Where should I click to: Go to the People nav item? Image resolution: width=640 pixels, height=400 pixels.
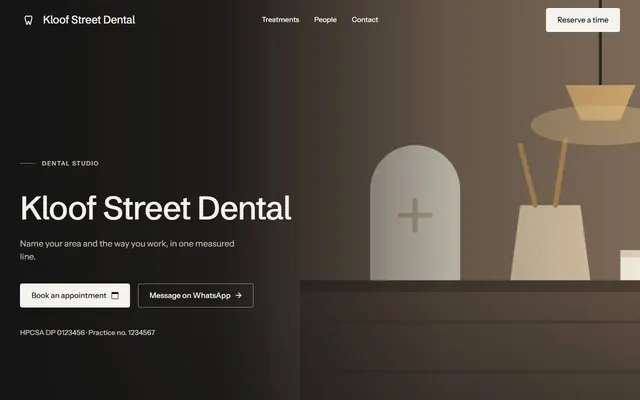pyautogui.click(x=325, y=20)
